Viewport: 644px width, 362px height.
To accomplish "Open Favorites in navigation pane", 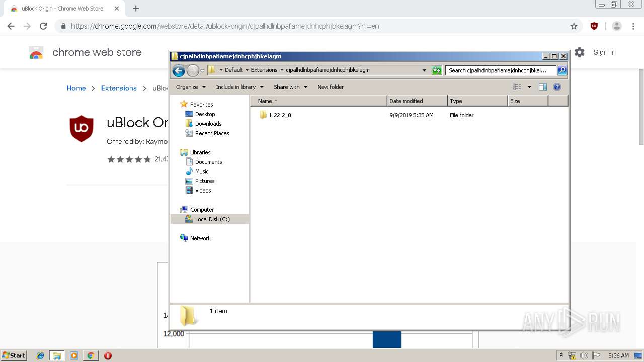I will point(196,105).
